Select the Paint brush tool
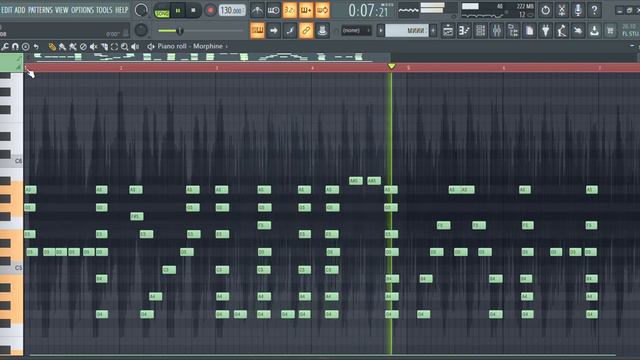 [x=62, y=47]
